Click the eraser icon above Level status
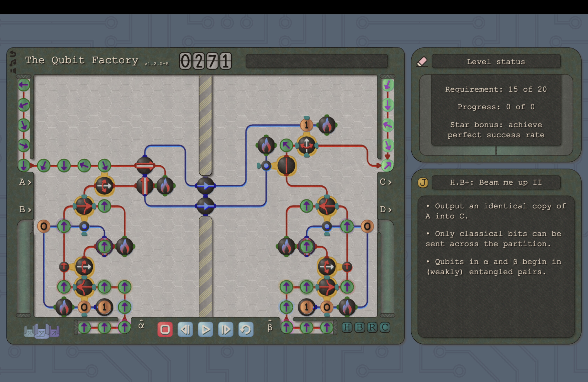 (423, 61)
